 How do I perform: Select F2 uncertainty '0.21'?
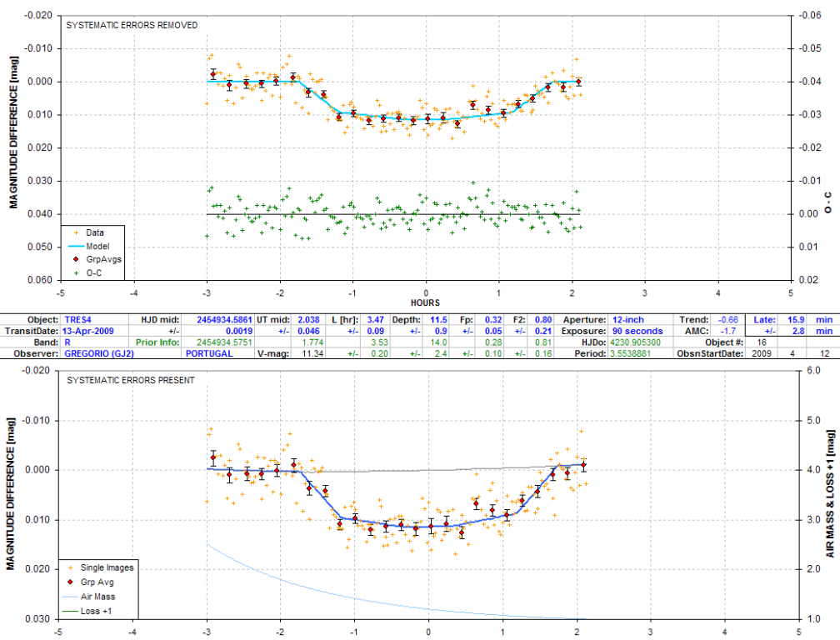pos(543,331)
